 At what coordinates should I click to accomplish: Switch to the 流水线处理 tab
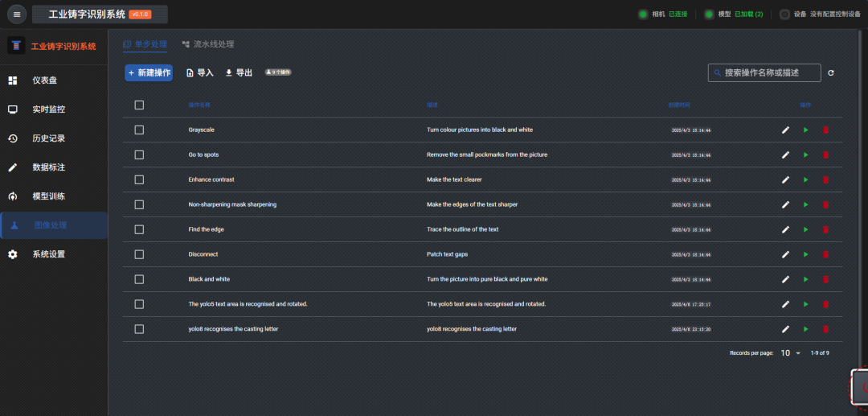(x=208, y=44)
